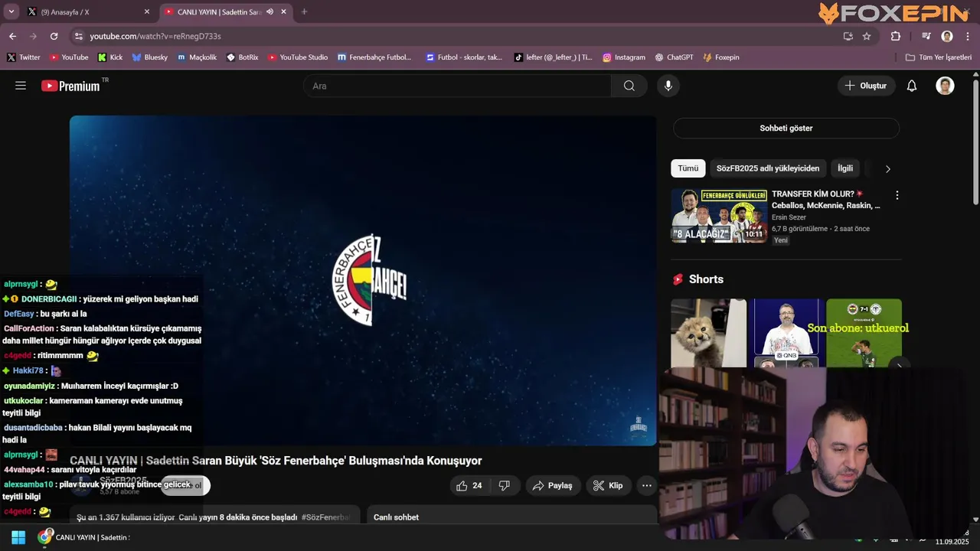Image resolution: width=980 pixels, height=551 pixels.
Task: Open a new browser tab
Action: (304, 11)
